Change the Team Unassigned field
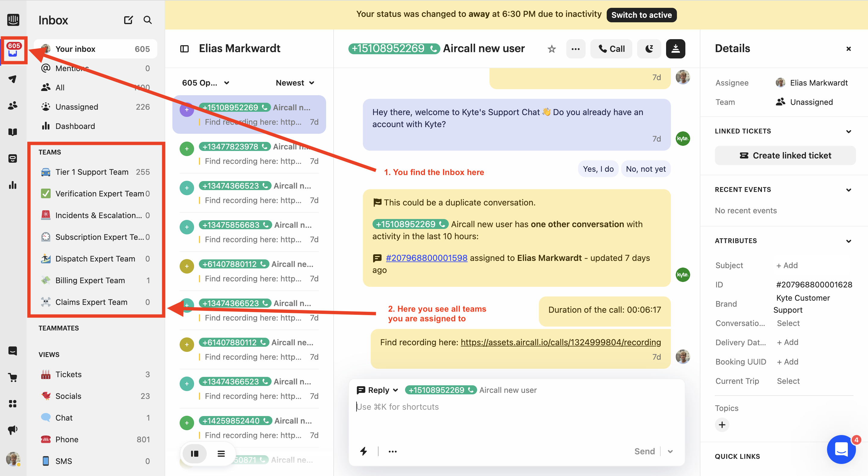Viewport: 868px width, 476px height. (x=804, y=102)
